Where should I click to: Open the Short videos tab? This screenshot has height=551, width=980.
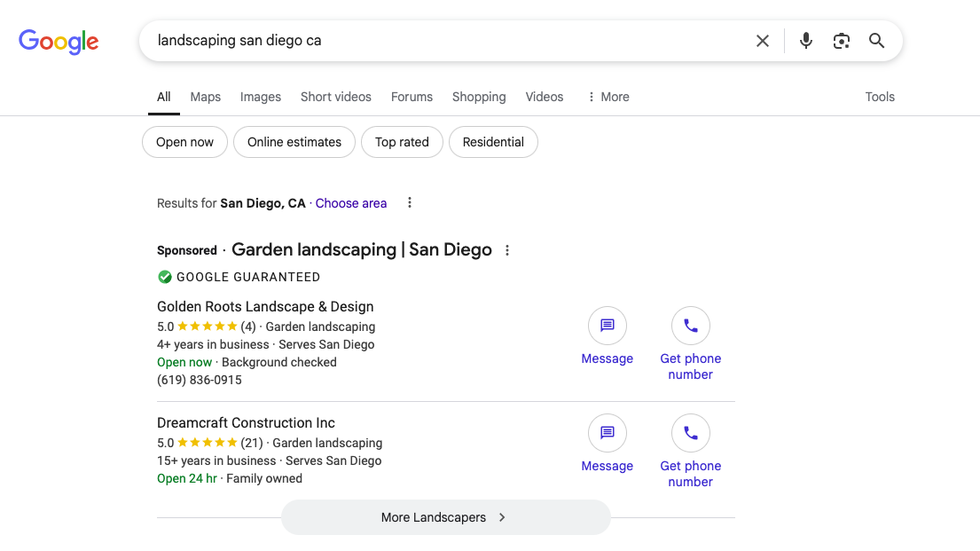[335, 97]
